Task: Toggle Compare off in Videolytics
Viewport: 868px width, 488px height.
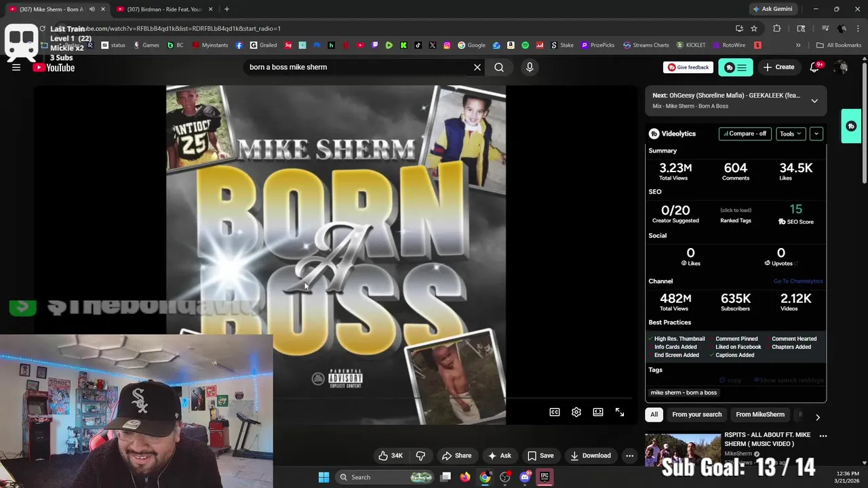Action: click(x=745, y=134)
